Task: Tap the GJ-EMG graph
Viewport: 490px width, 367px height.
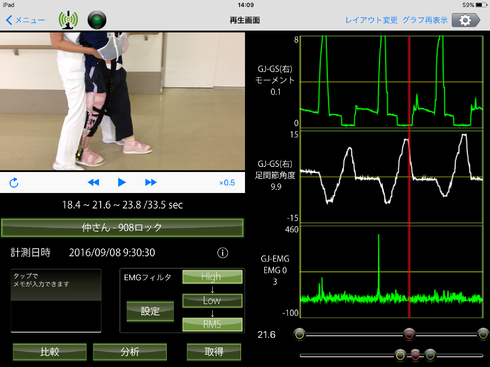Action: click(x=391, y=272)
